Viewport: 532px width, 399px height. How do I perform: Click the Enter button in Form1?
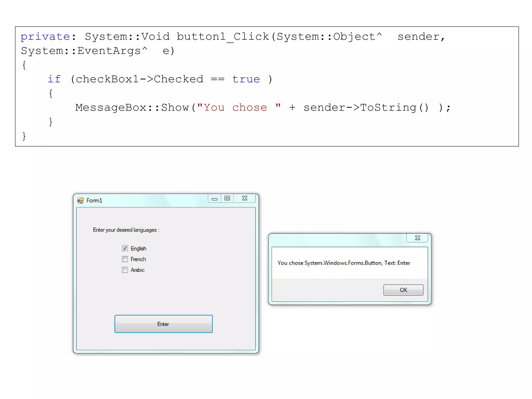point(163,324)
